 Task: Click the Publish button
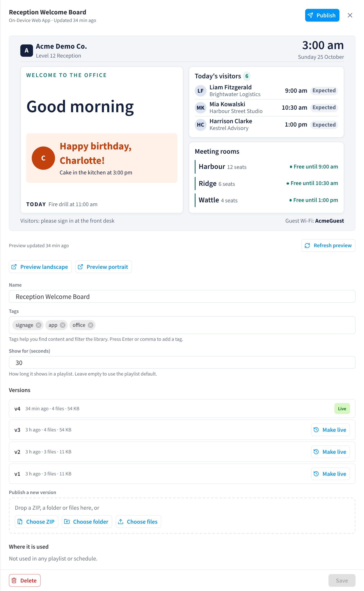click(x=322, y=15)
